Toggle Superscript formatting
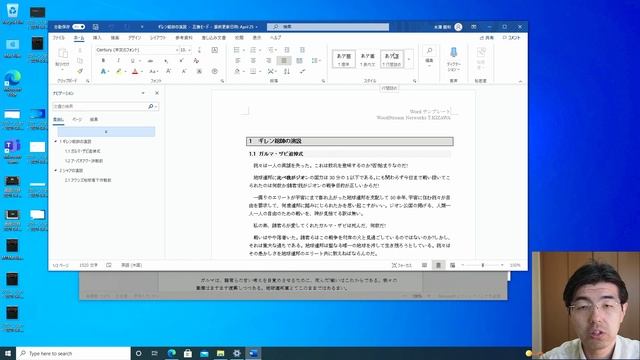 (x=181, y=60)
